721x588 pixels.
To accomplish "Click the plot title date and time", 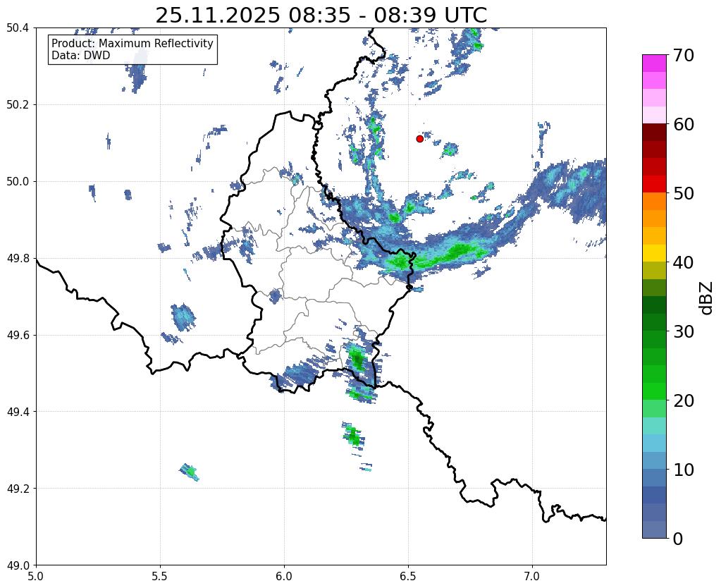I will coord(321,16).
